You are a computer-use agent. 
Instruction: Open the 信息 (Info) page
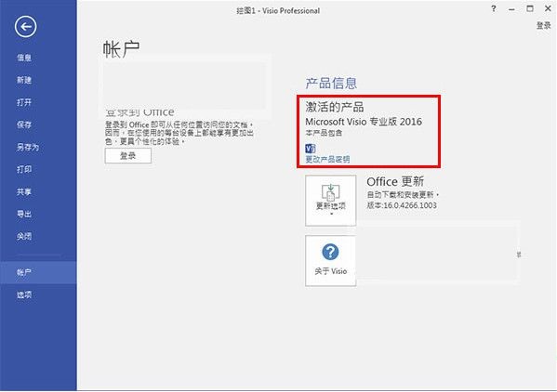point(24,58)
